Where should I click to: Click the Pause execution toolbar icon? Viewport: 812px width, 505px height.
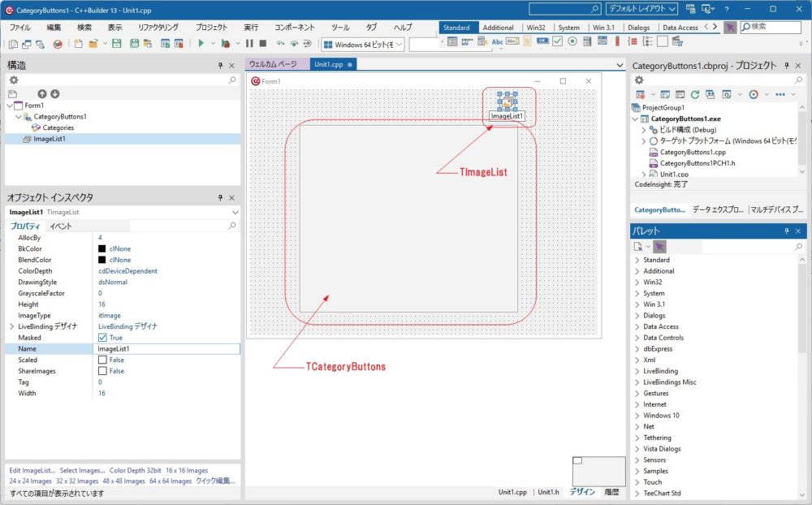(x=250, y=44)
